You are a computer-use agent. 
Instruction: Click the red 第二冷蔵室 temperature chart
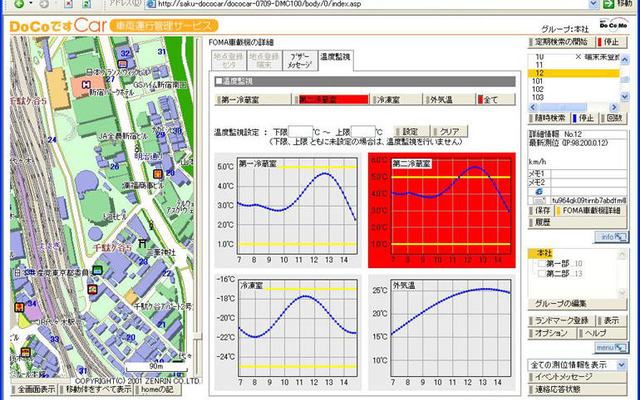(442, 210)
